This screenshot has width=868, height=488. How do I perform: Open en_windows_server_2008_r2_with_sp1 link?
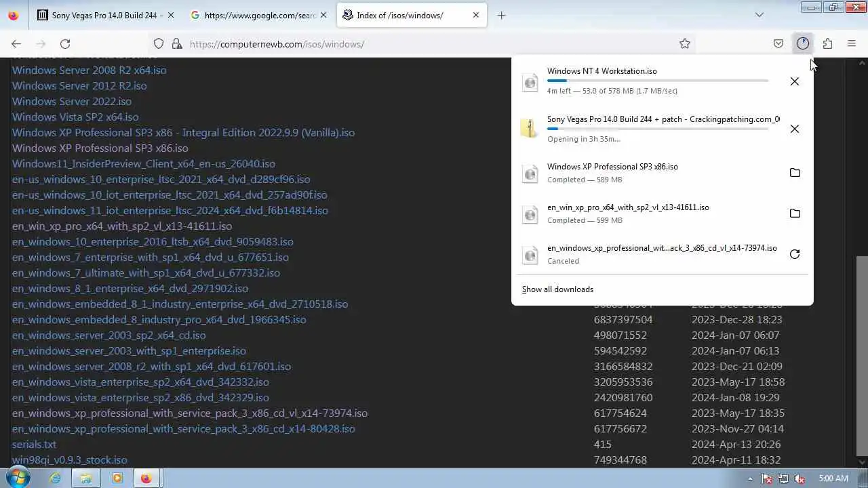pyautogui.click(x=151, y=366)
